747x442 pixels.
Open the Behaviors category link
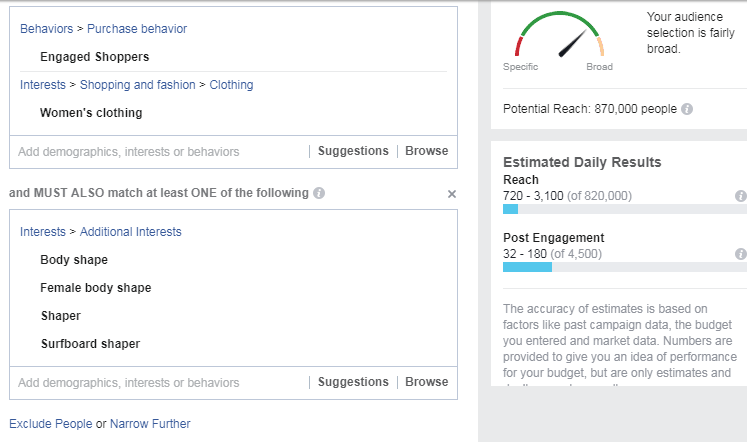(x=46, y=29)
